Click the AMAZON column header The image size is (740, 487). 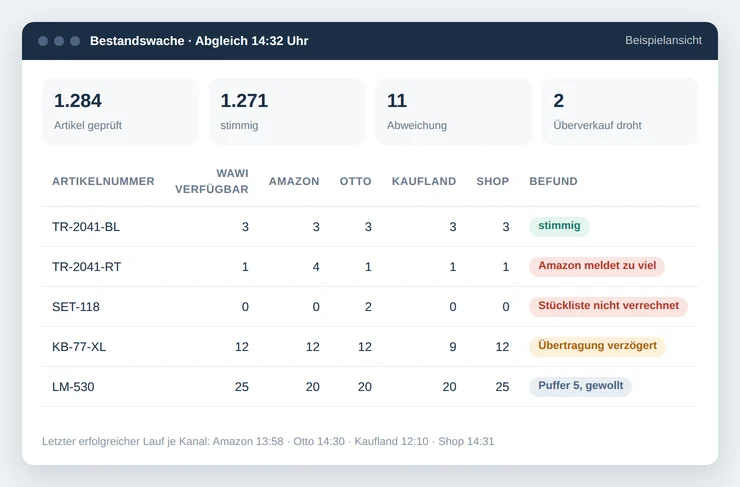point(294,181)
